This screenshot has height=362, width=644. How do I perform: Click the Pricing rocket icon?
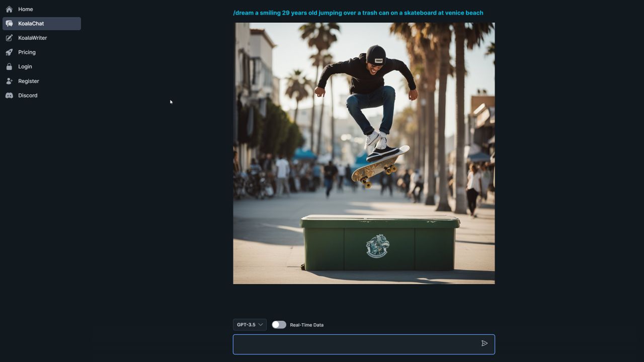[9, 52]
